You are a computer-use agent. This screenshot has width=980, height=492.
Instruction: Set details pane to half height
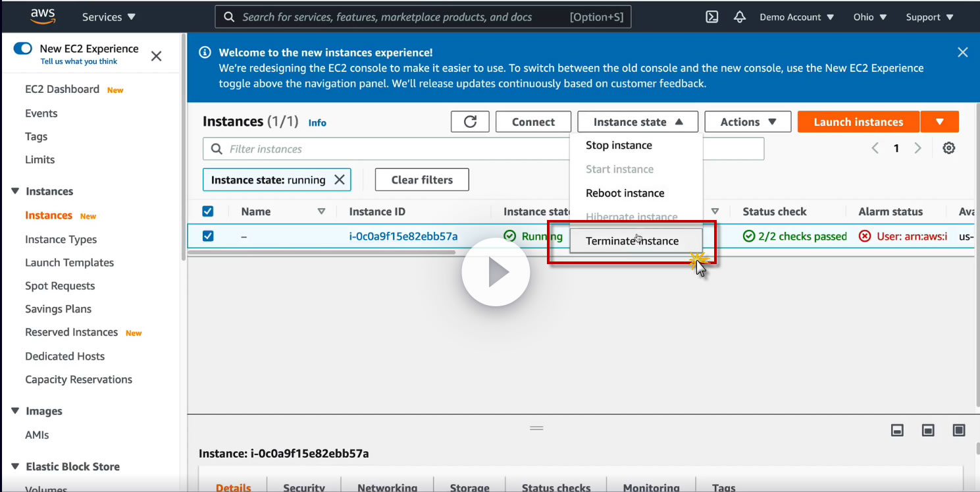[x=928, y=430]
